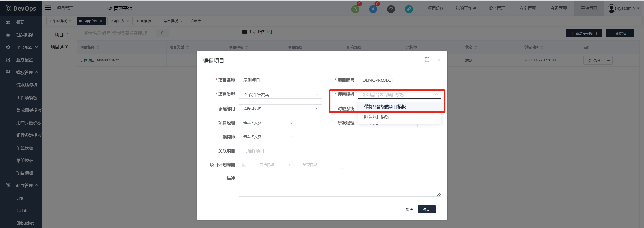Select 默认项目模板 from the dropdown list
Screen dimensions: 644x228
click(376, 117)
